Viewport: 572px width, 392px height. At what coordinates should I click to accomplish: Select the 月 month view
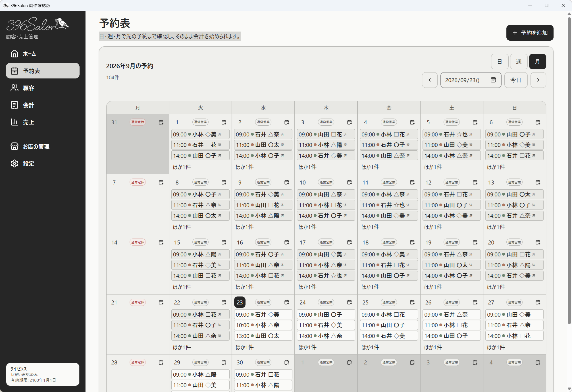tap(537, 61)
